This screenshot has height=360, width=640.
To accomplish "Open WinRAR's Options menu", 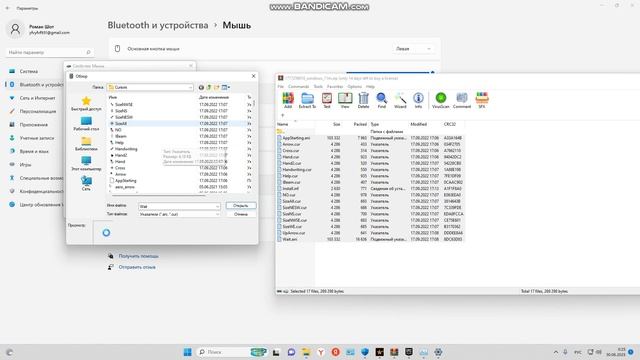I will tap(354, 87).
